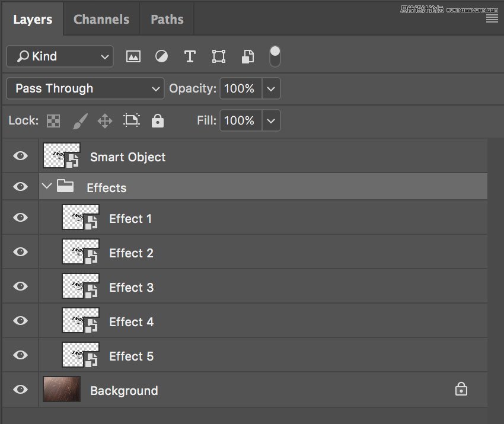This screenshot has height=424, width=504.
Task: Collapse the Effects group folder
Action: [47, 187]
